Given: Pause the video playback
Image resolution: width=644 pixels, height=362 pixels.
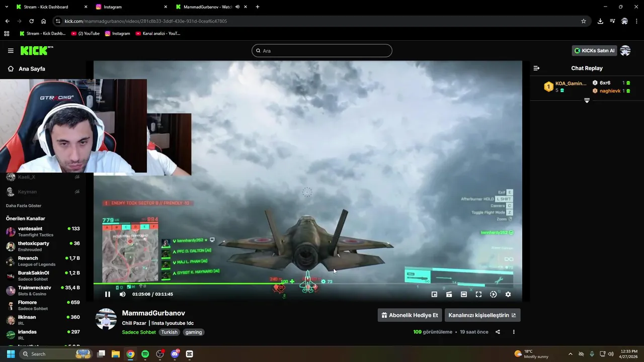Looking at the screenshot, I should (107, 294).
